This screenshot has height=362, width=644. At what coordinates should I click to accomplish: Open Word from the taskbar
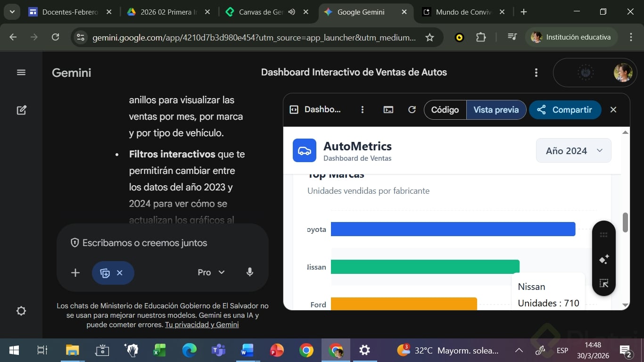click(248, 350)
